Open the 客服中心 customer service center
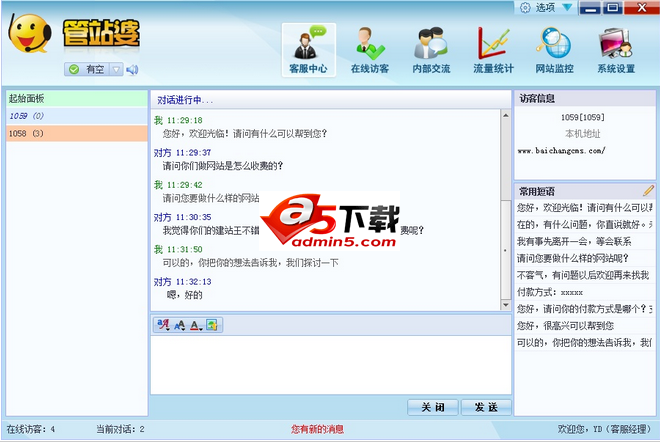 (309, 50)
